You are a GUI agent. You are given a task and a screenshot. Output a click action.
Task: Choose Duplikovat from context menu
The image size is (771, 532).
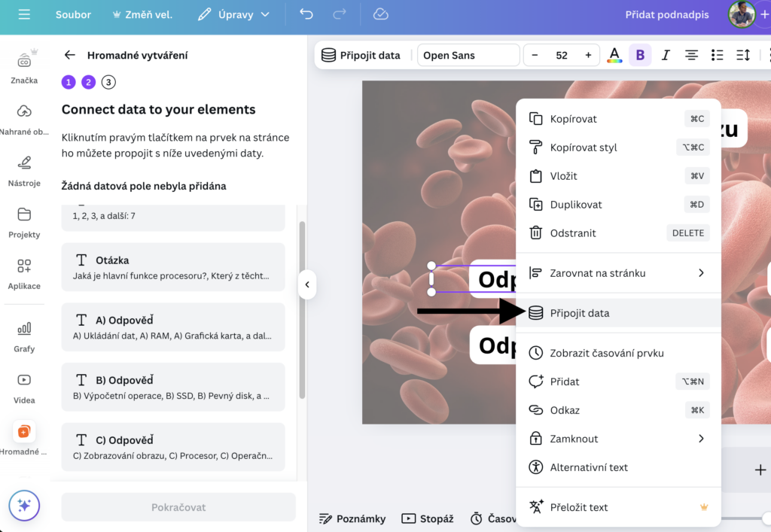click(619, 205)
